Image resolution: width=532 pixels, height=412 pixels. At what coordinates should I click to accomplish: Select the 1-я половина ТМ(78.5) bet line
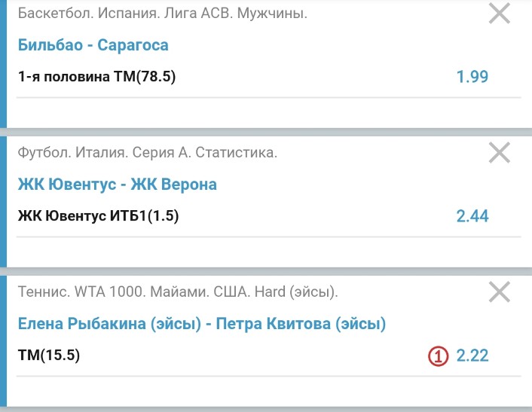pyautogui.click(x=96, y=77)
